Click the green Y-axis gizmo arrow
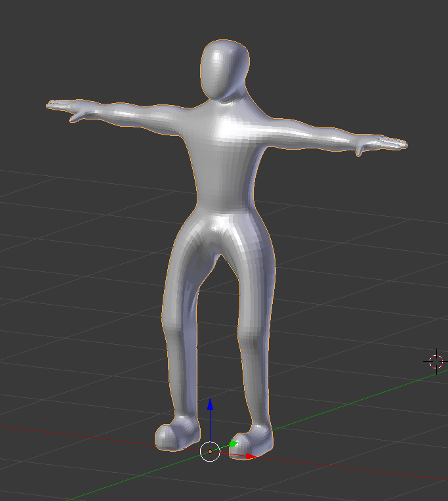This screenshot has width=448, height=501. pos(233,445)
